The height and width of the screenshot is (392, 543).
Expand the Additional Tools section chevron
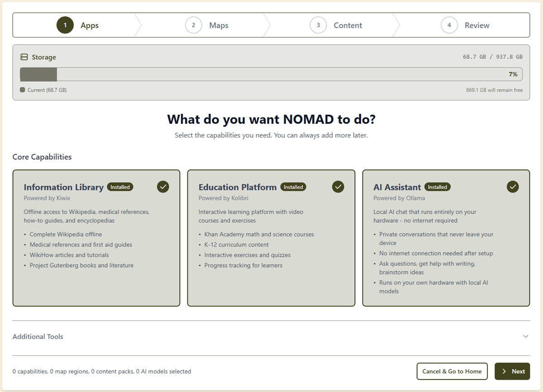point(525,336)
